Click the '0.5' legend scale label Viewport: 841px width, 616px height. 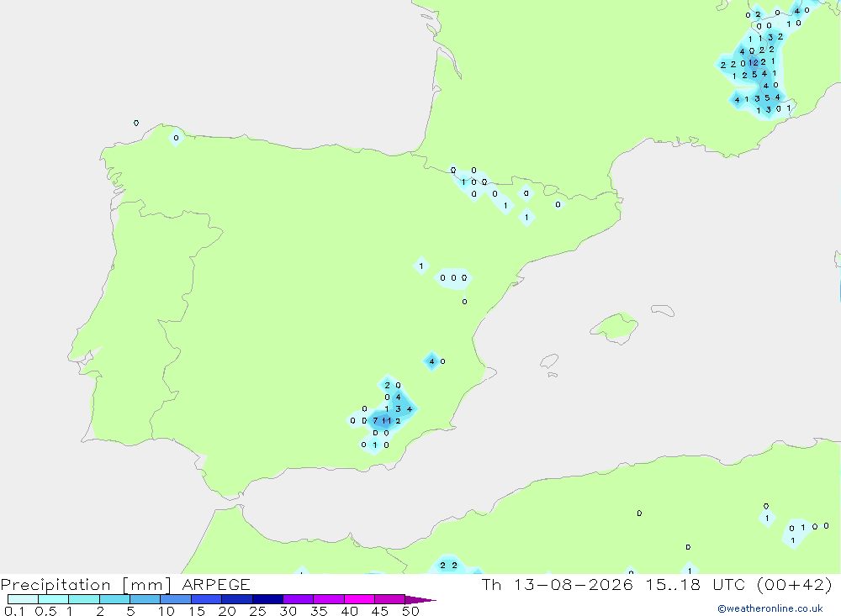[x=45, y=611]
